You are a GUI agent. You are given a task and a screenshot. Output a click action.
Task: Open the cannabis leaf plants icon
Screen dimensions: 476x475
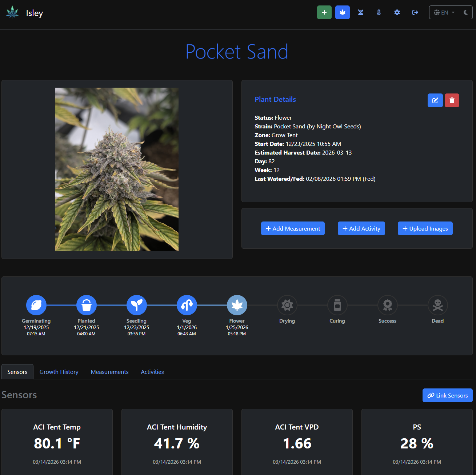342,12
